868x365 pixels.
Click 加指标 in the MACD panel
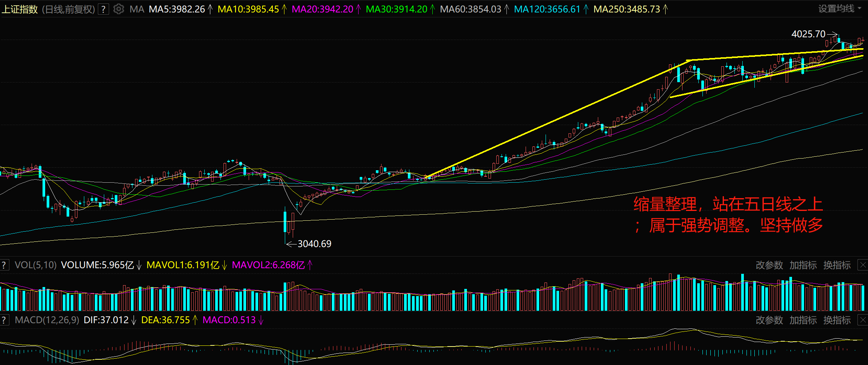coord(803,320)
